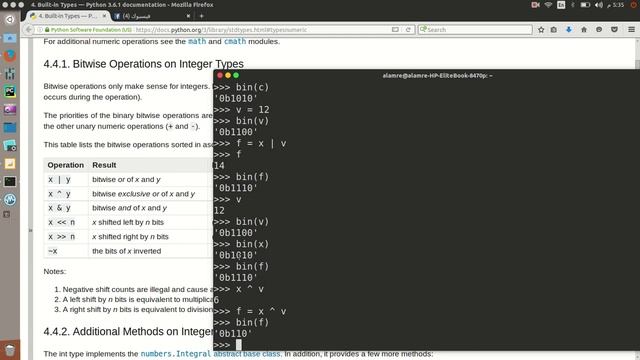640x360 pixels.
Task: Open the screenshot tool in the dock
Action: 10,145
